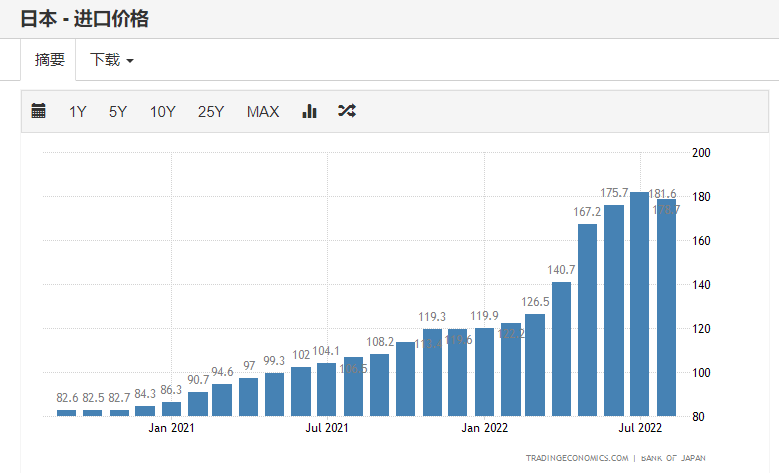Click the bar chart type icon
The image size is (779, 473).
[309, 111]
